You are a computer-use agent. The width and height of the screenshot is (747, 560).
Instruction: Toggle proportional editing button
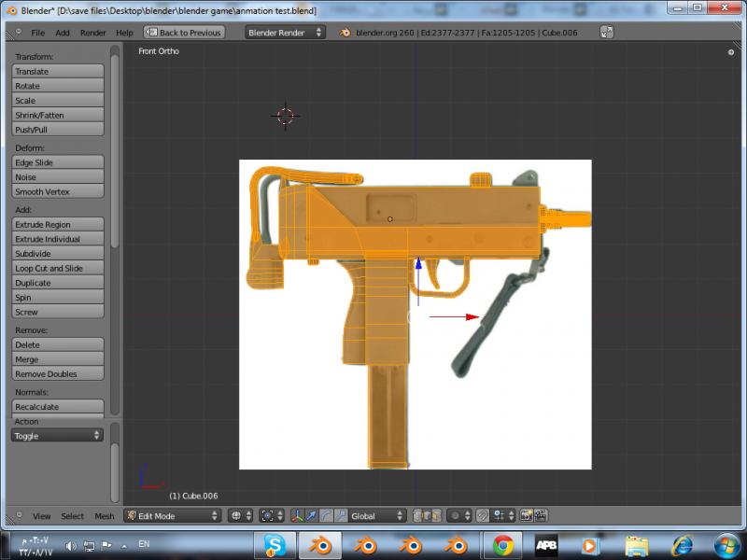[x=458, y=515]
